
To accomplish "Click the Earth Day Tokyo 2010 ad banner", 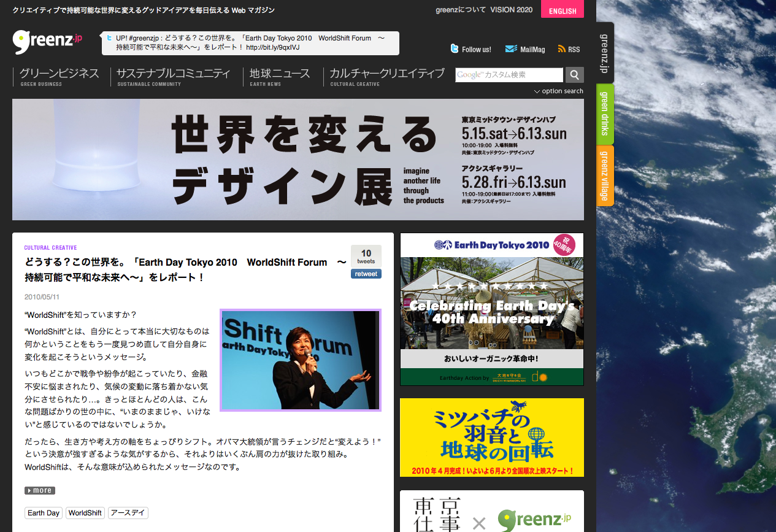I will pos(492,309).
